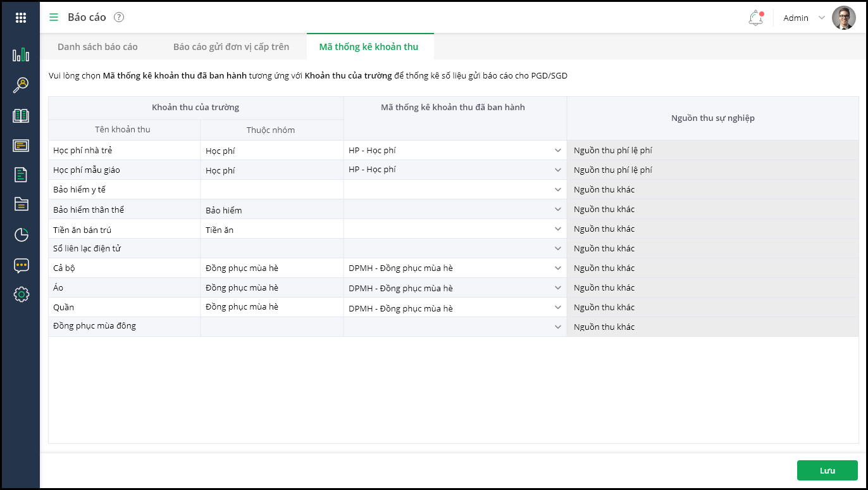Open the app launcher grid icon
This screenshot has width=868, height=490.
click(x=21, y=18)
